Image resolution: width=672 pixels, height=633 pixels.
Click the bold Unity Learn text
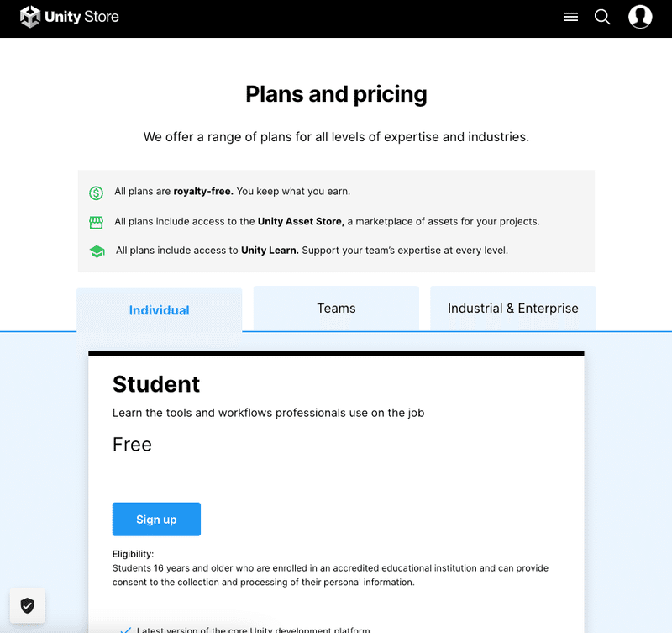[x=270, y=251]
